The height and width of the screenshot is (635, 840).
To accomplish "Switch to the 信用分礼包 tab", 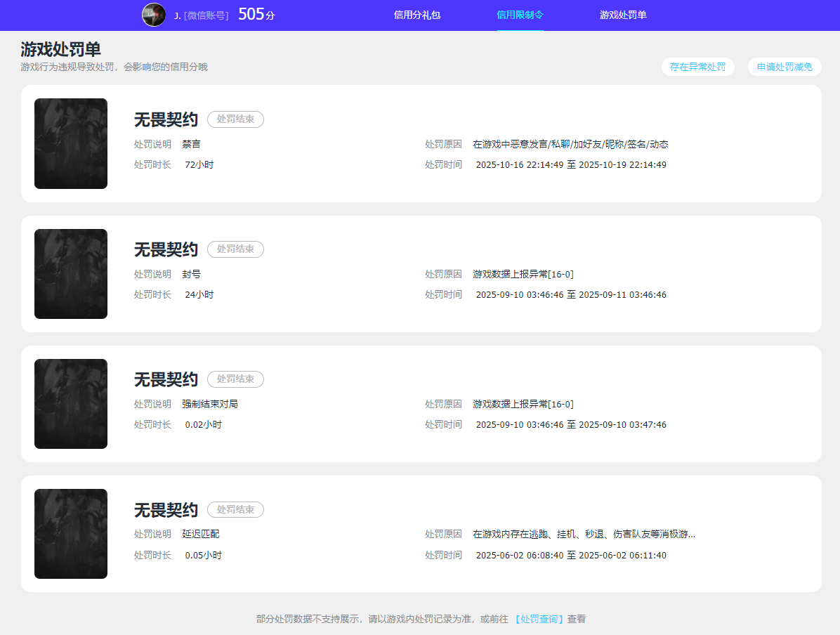I will pyautogui.click(x=417, y=15).
